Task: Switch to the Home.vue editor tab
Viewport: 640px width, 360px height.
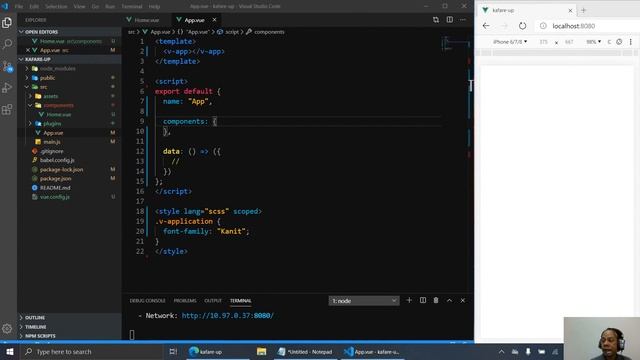Action: tap(147, 20)
